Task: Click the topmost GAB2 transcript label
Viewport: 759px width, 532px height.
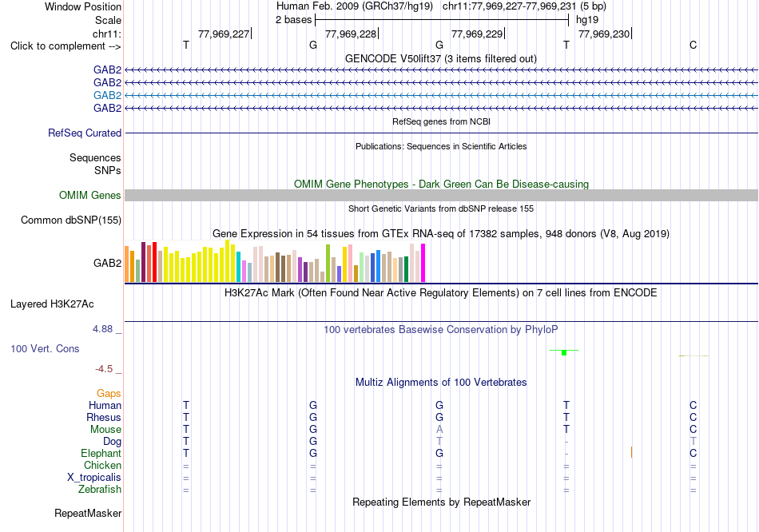Action: coord(108,70)
